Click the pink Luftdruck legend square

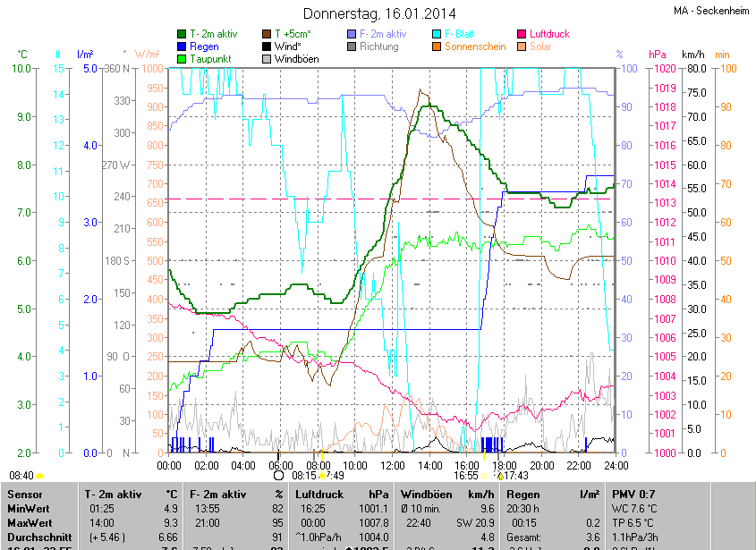pyautogui.click(x=522, y=34)
